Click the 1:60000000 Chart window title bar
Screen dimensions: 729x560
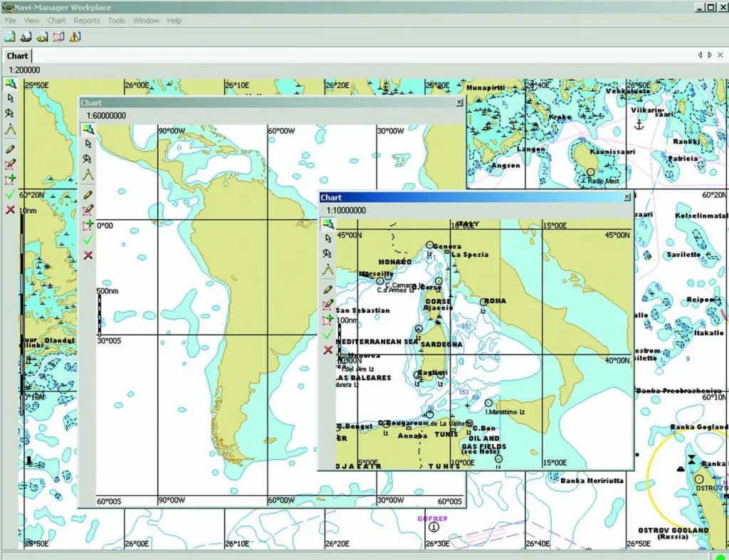pyautogui.click(x=271, y=102)
